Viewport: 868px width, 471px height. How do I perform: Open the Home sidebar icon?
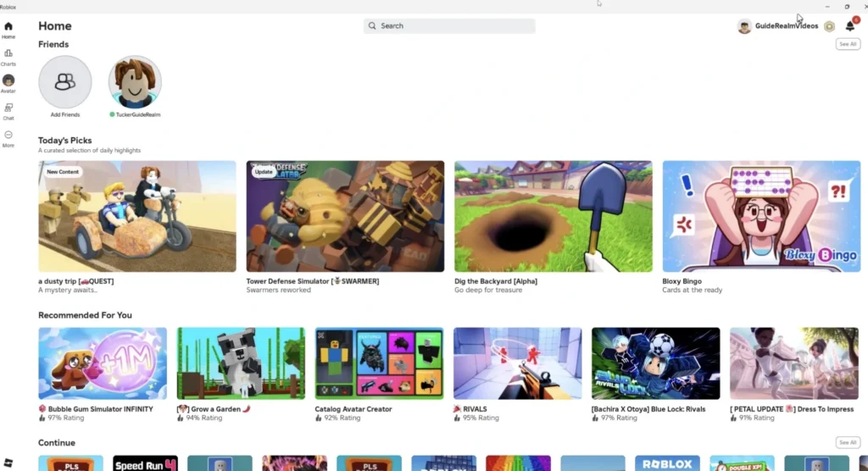pyautogui.click(x=8, y=26)
